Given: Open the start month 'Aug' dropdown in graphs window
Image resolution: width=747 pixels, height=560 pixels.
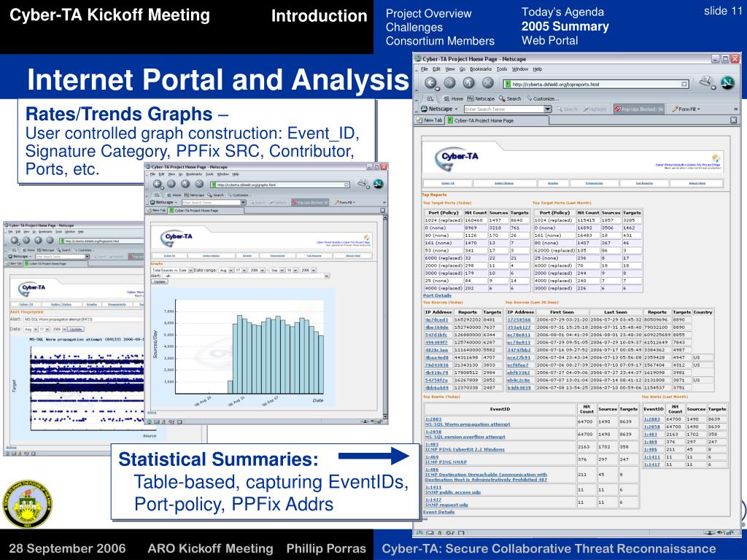Looking at the screenshot, I should coord(225,270).
